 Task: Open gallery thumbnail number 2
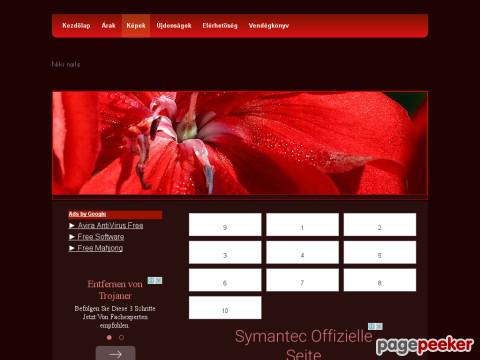[380, 225]
